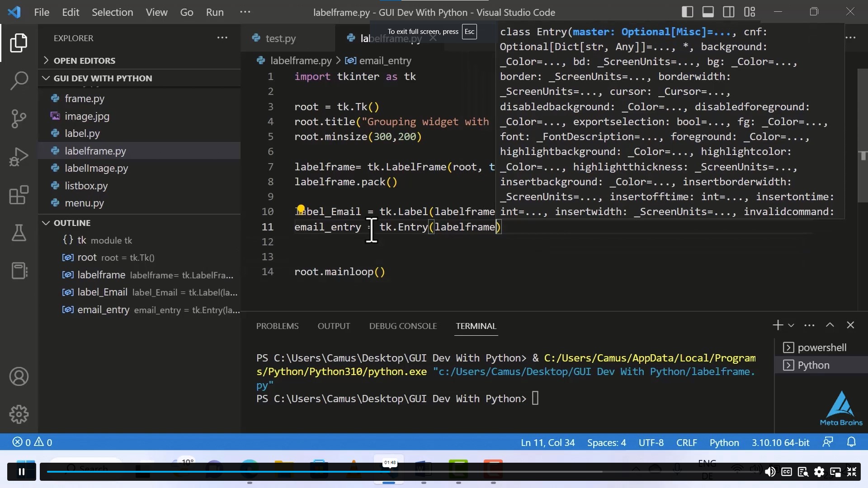Switch to the OUTPUT tab in panel

click(x=334, y=325)
